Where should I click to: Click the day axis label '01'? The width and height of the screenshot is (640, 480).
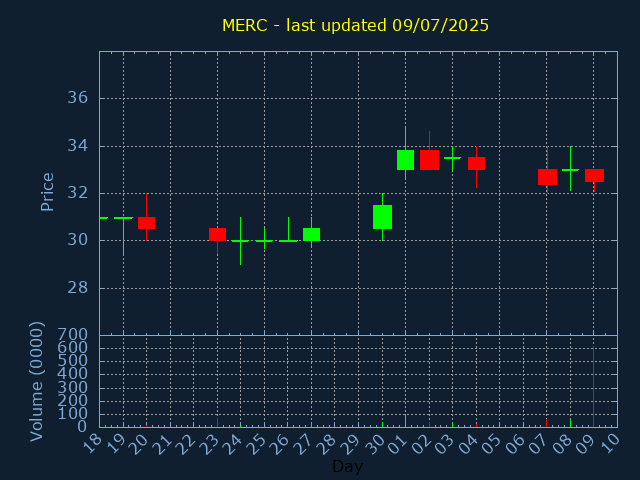point(398,444)
